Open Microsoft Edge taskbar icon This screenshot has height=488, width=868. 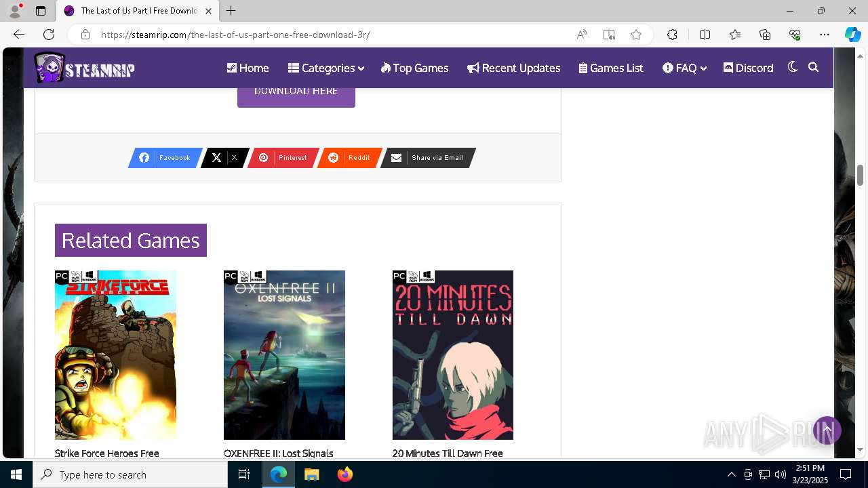[x=279, y=474]
